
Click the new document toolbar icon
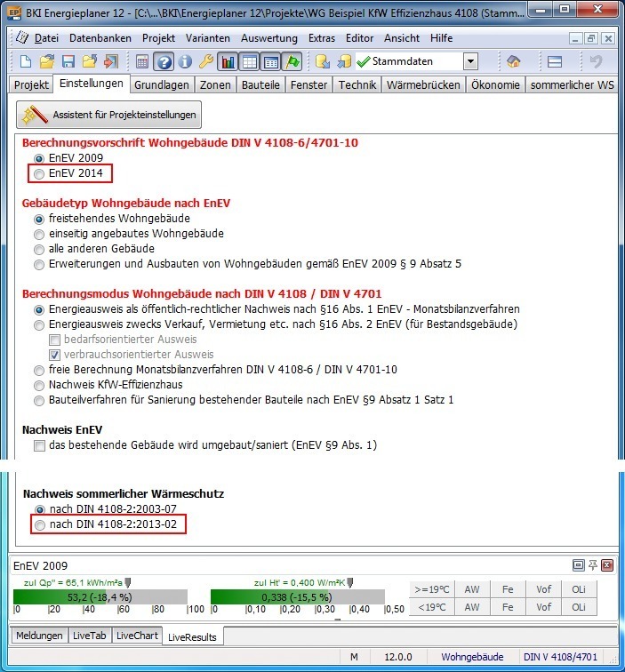pos(25,61)
